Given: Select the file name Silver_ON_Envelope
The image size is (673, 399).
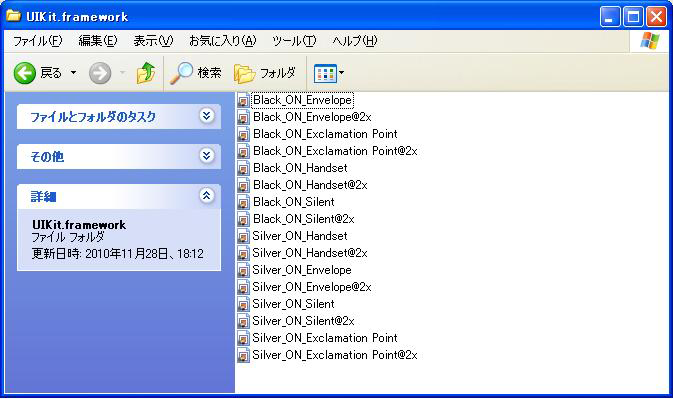Looking at the screenshot, I should (302, 270).
